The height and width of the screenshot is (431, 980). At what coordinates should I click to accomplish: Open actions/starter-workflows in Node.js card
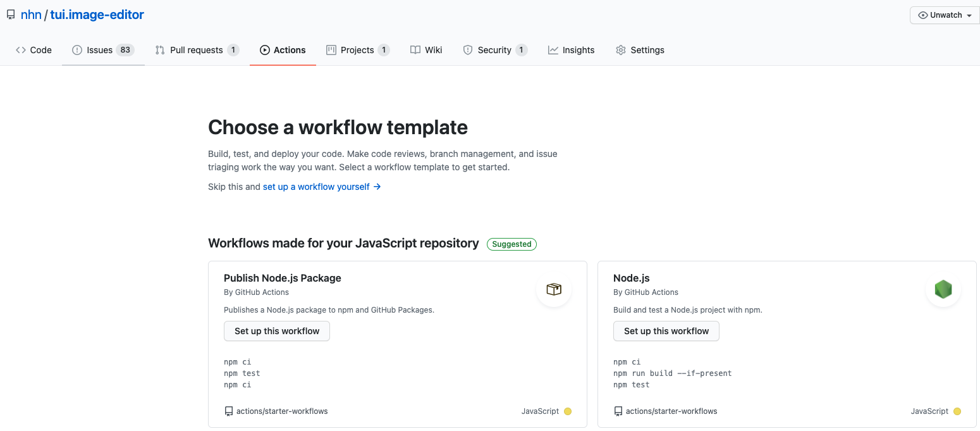coord(671,411)
